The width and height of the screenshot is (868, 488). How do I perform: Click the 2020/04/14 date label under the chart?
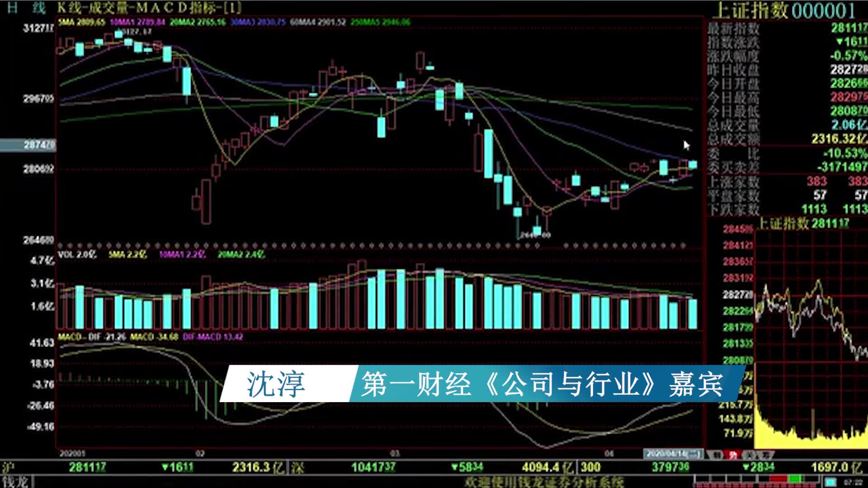[673, 453]
